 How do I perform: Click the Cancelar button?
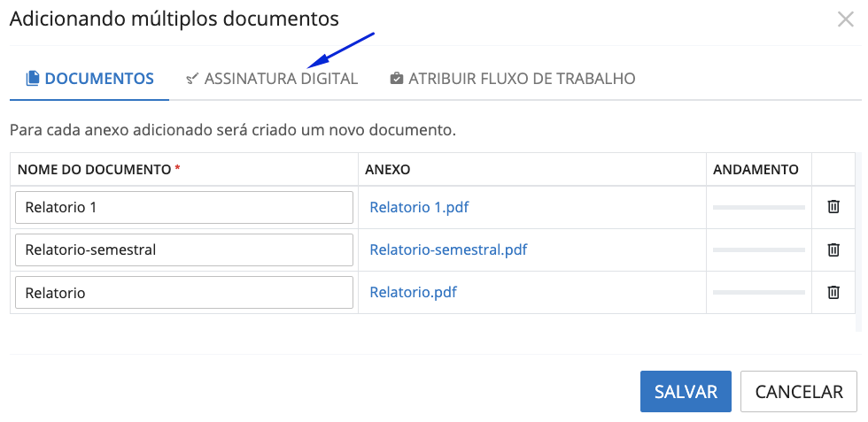[x=798, y=392]
